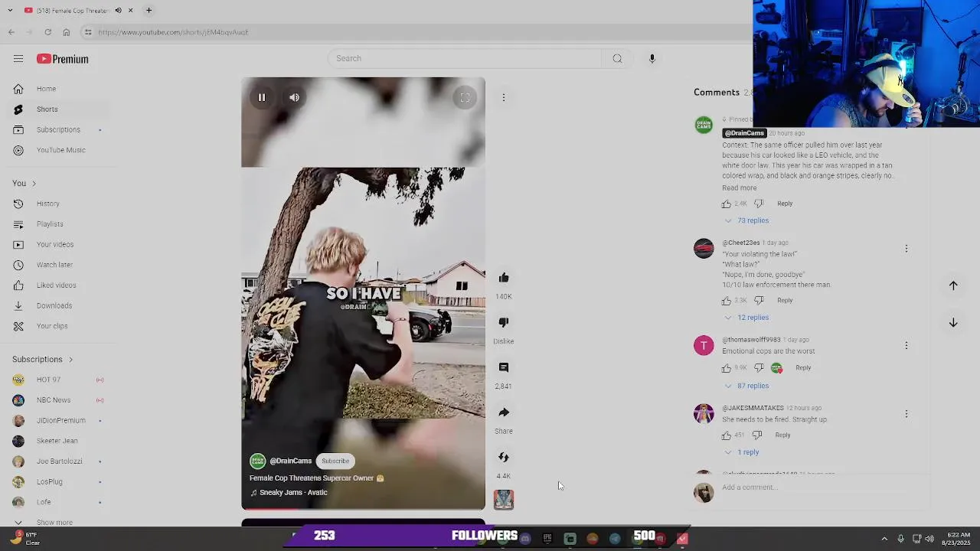
Task: Like the @Cheet23es comment
Action: pos(727,301)
